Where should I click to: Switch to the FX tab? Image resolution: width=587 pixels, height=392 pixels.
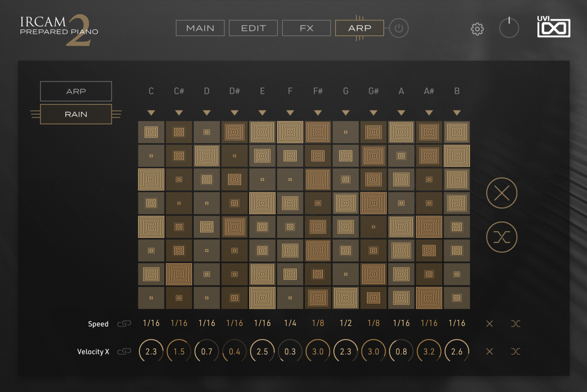(307, 28)
